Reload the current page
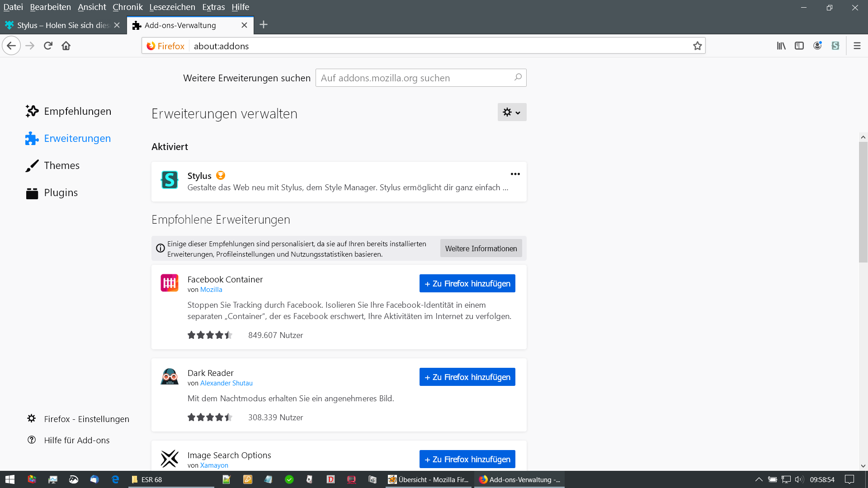This screenshot has height=488, width=868. click(x=48, y=46)
